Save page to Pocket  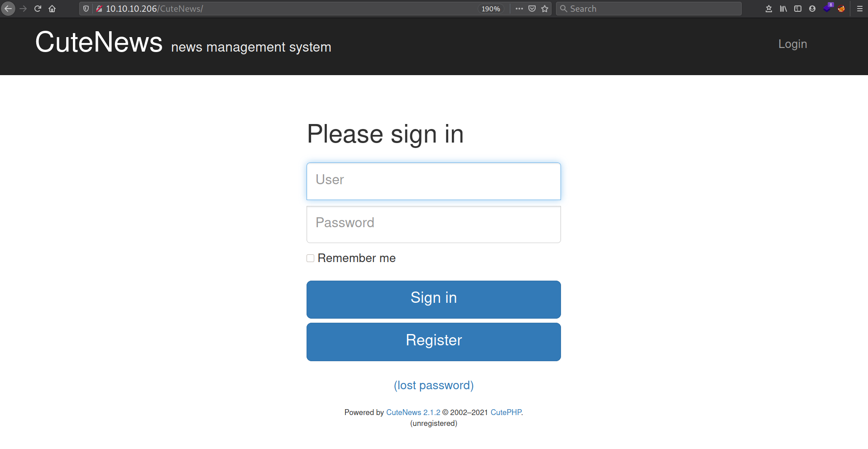(532, 9)
